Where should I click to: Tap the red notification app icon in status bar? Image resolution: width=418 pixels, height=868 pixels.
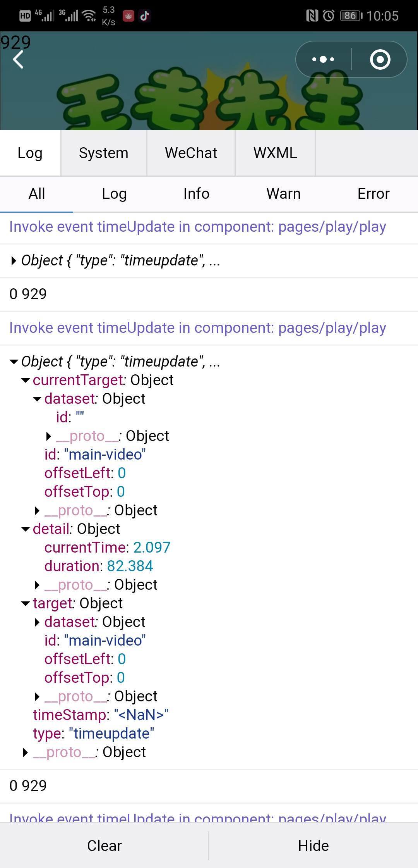[128, 16]
